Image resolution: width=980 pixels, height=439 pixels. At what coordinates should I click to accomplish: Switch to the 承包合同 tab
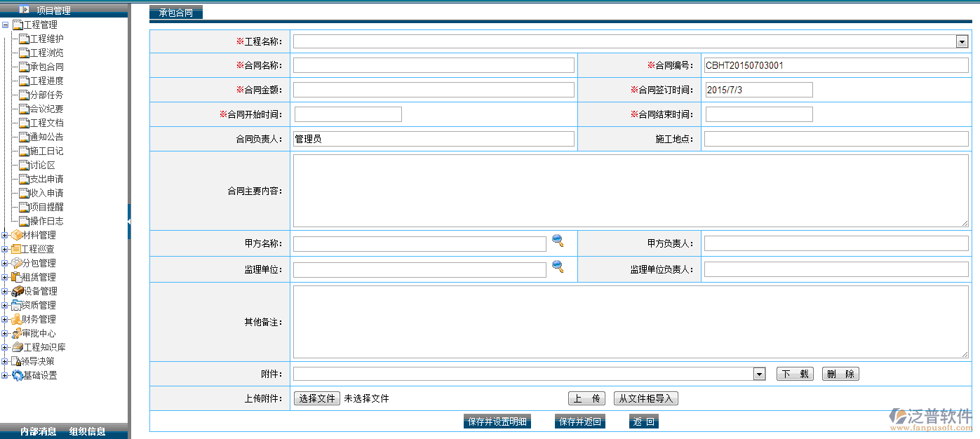[x=175, y=13]
